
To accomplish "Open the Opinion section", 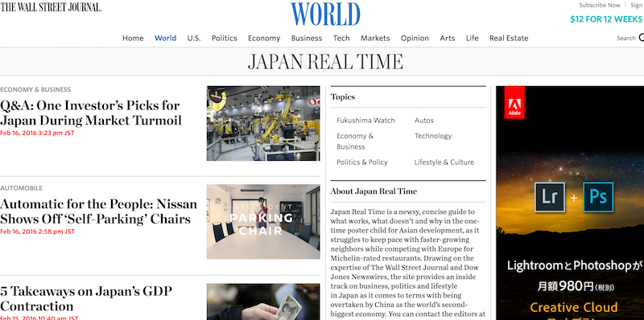I will tap(415, 38).
